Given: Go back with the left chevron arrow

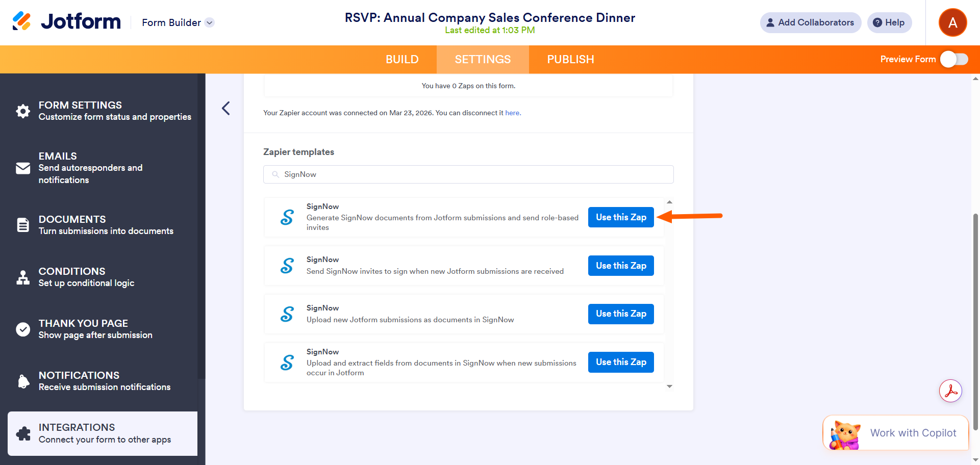Looking at the screenshot, I should click(226, 108).
